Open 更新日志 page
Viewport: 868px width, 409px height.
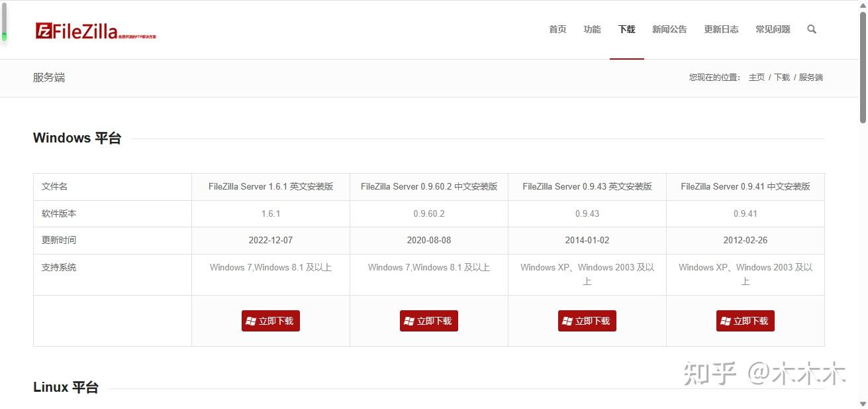(x=721, y=29)
